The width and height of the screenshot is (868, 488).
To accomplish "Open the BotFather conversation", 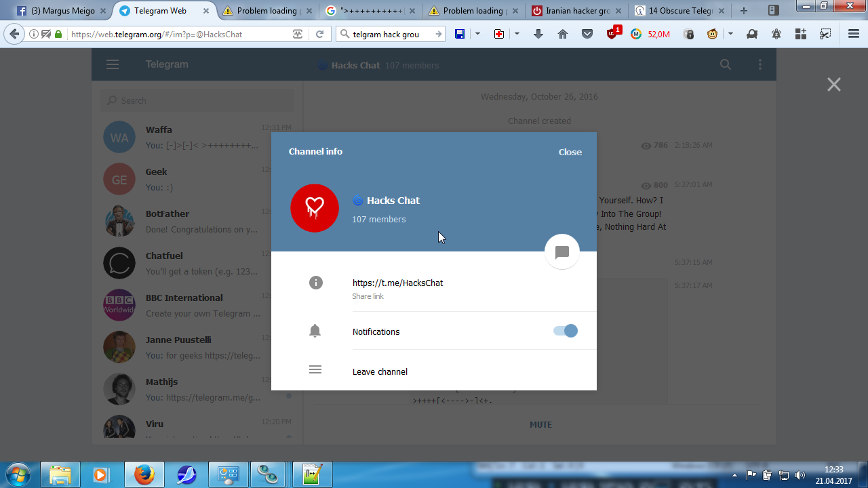I will (x=197, y=222).
